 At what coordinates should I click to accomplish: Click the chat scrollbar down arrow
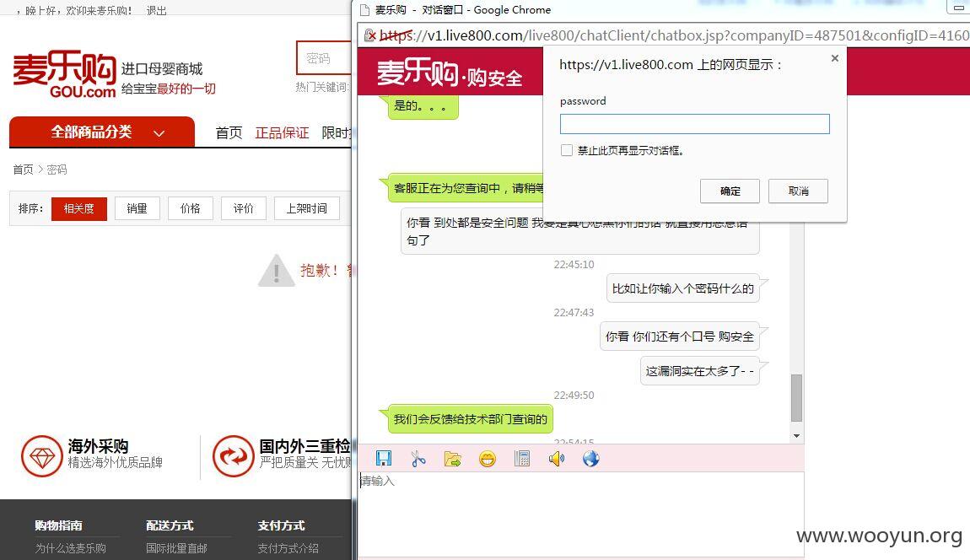[x=797, y=436]
